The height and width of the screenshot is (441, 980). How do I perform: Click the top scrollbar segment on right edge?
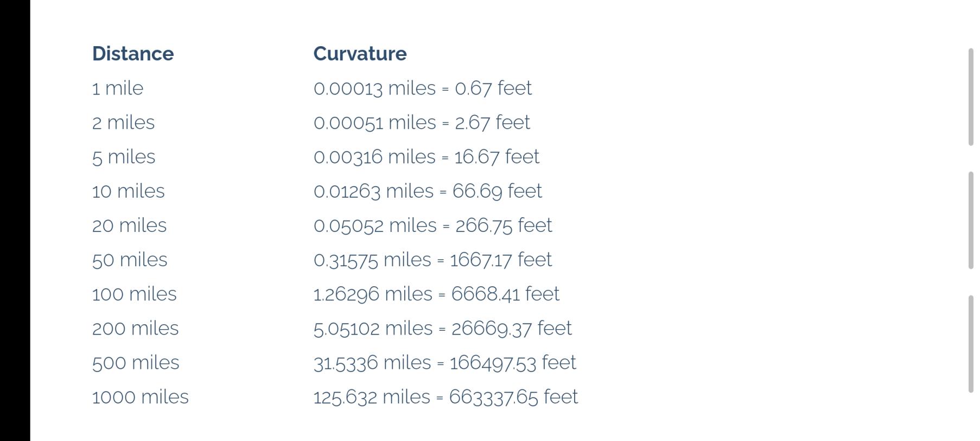pyautogui.click(x=971, y=97)
